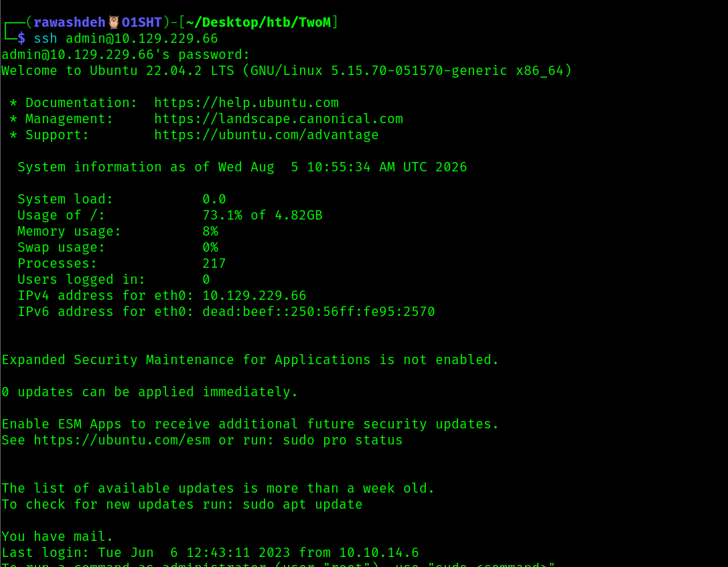Click '0 updates can be applied immediately.'

[149, 392]
